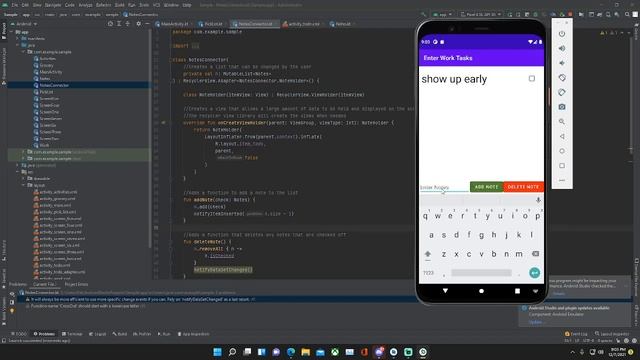Rotate the emulator right
This screenshot has width=640, height=360.
pyautogui.click(x=562, y=92)
